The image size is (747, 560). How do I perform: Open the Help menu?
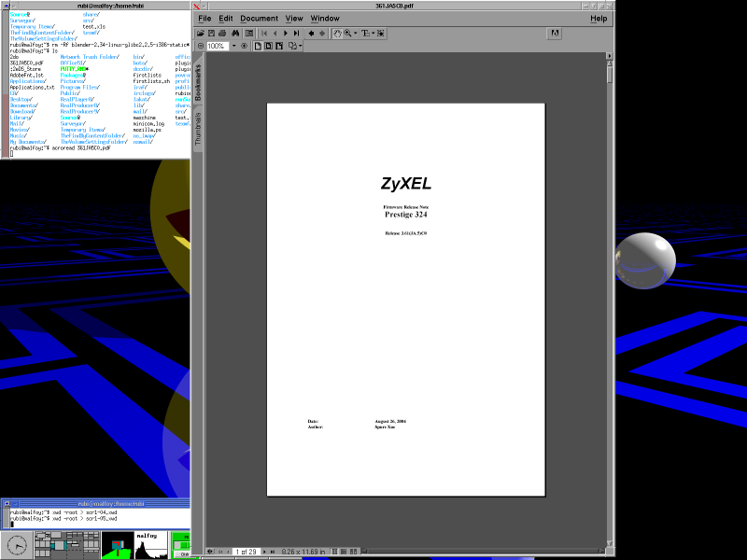coord(599,18)
